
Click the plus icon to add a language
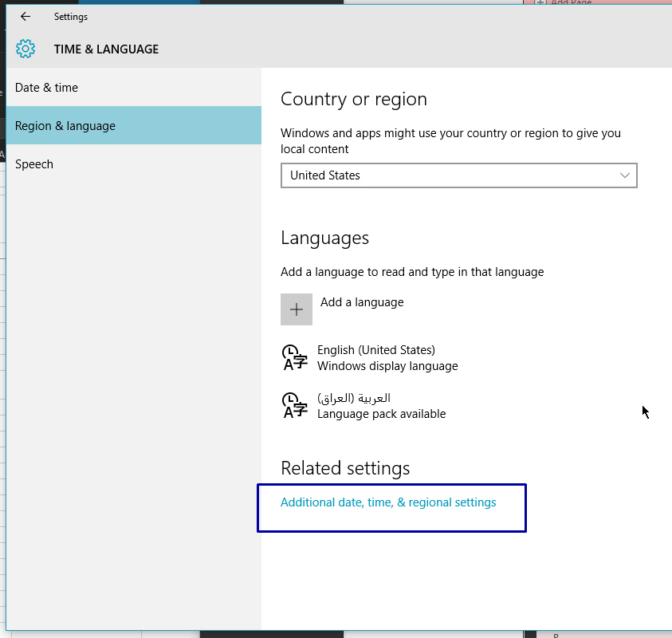tap(297, 309)
